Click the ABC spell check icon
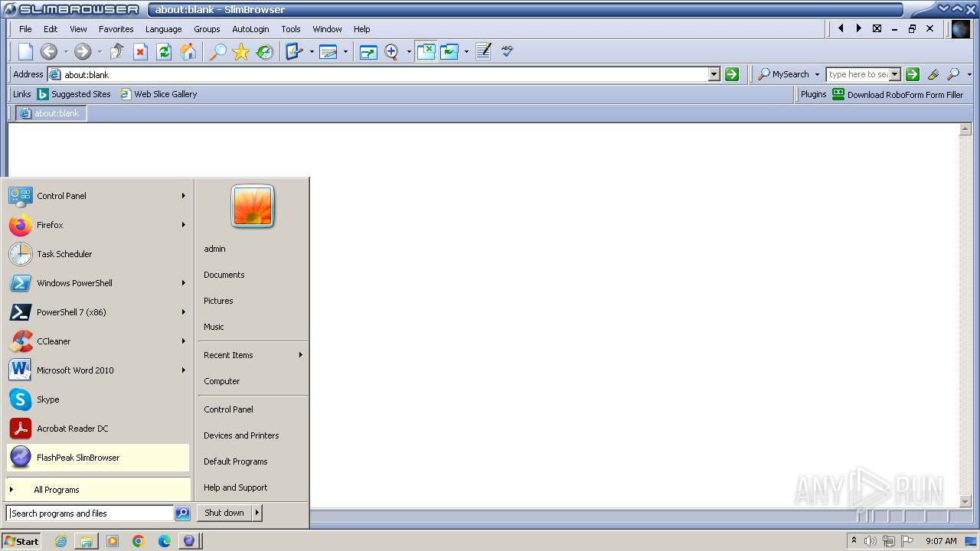The width and height of the screenshot is (980, 551). tap(507, 51)
